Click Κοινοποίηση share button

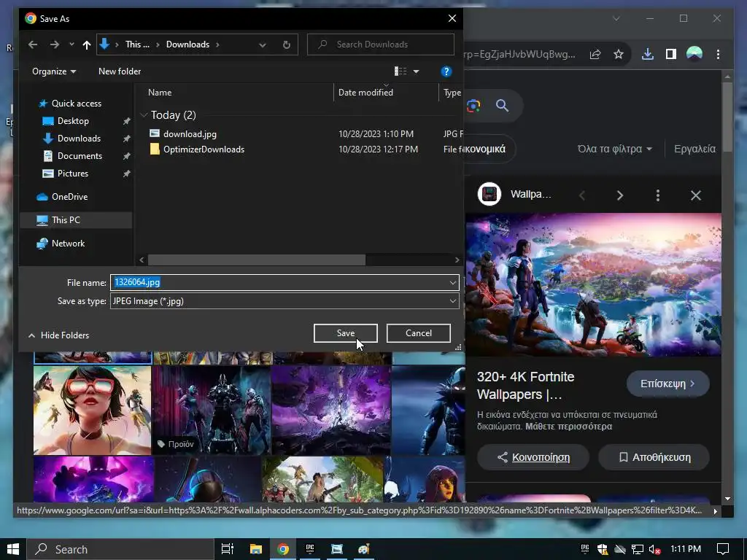tap(533, 457)
